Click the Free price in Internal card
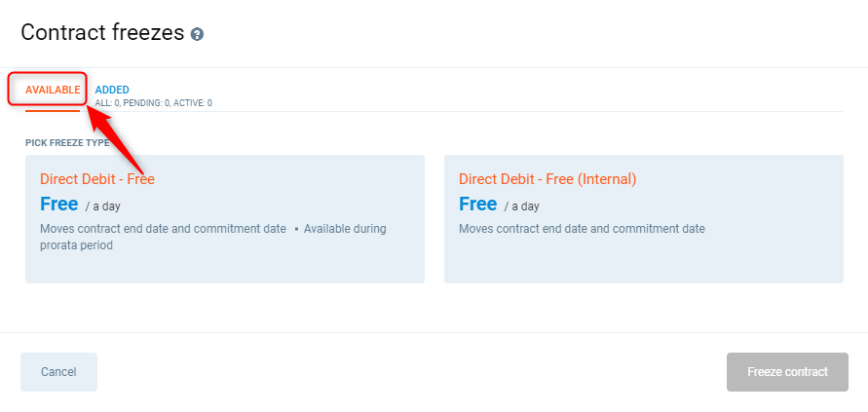The width and height of the screenshot is (868, 412). (478, 205)
